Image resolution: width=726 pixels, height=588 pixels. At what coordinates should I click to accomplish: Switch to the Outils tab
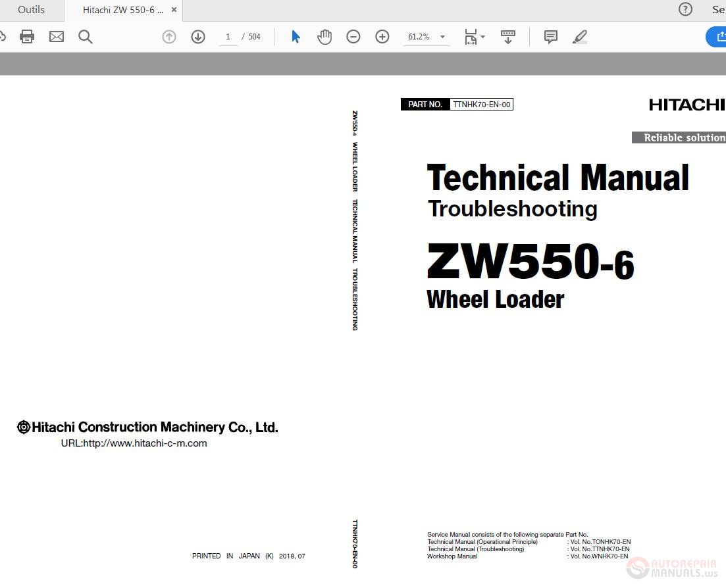(30, 9)
